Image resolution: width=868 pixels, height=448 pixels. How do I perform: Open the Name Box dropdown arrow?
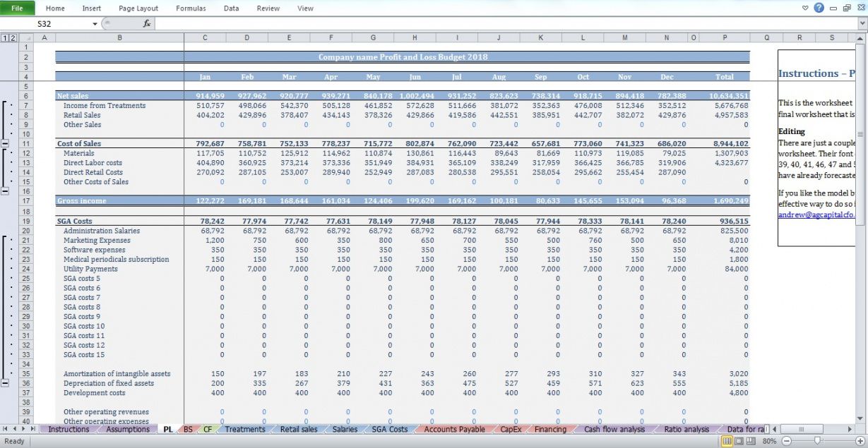95,24
